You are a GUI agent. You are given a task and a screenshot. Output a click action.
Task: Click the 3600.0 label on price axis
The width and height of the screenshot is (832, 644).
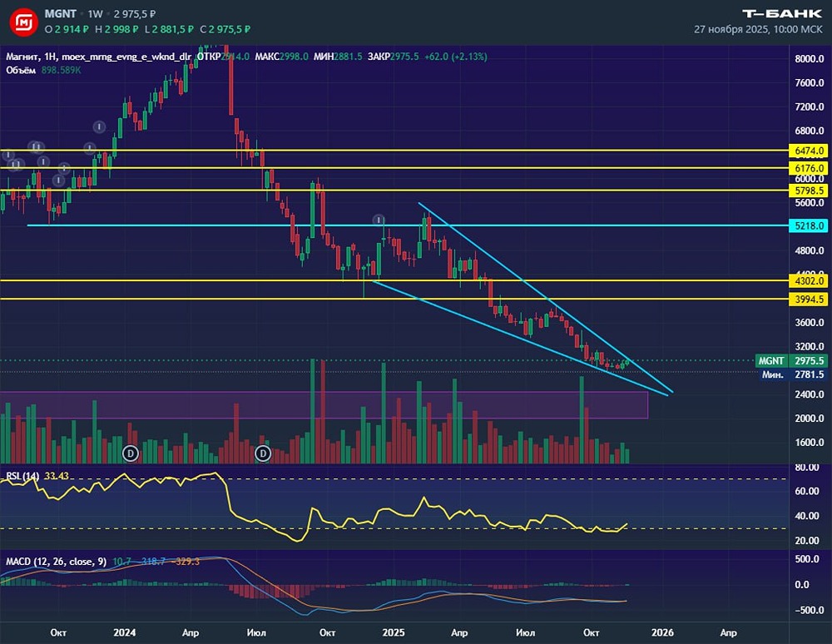tap(810, 323)
